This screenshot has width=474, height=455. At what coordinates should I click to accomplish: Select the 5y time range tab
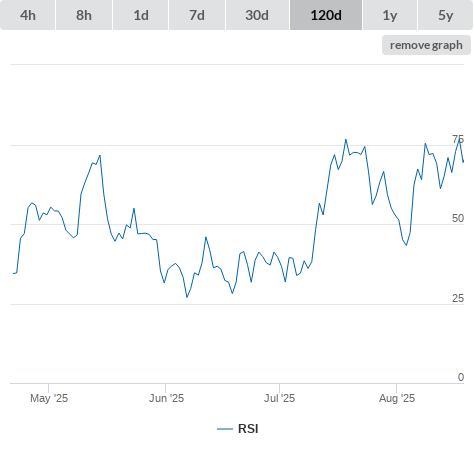pyautogui.click(x=446, y=15)
